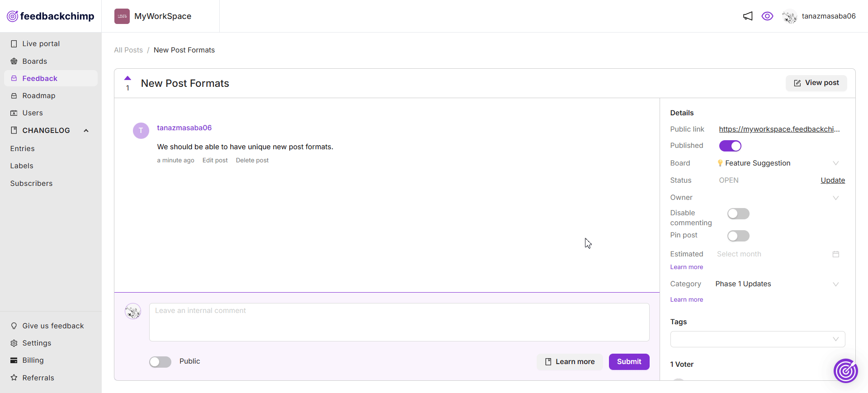Toggle the Published switch off
Viewport: 868px width, 393px height.
pos(730,146)
